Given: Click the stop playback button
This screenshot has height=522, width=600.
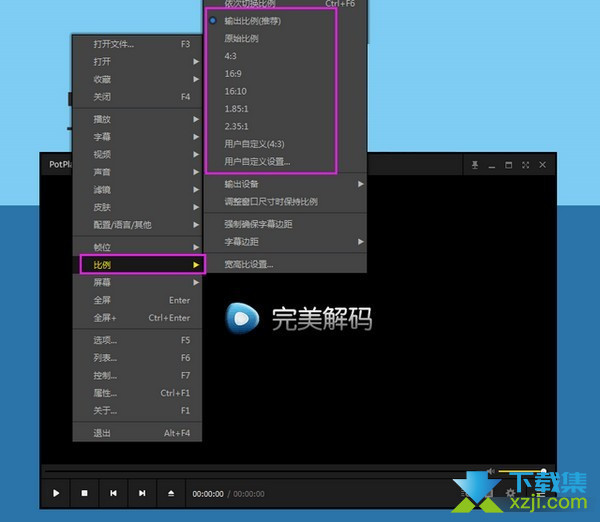Looking at the screenshot, I should coord(85,493).
